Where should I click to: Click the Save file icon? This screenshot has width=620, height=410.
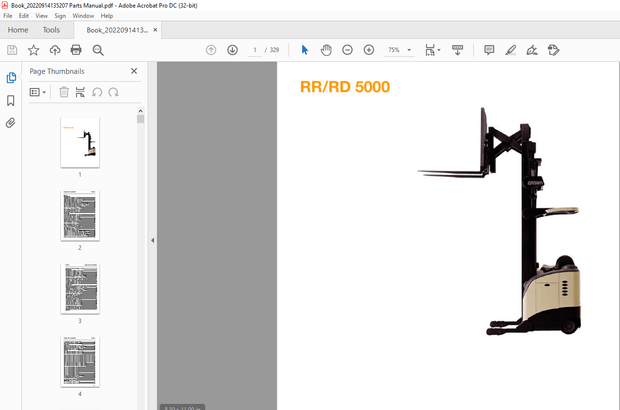tap(12, 50)
